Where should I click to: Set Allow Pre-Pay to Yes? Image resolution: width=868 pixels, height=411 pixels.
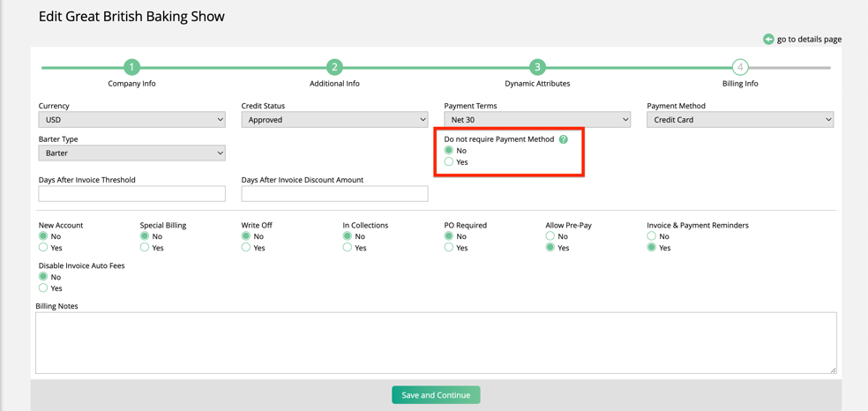550,248
